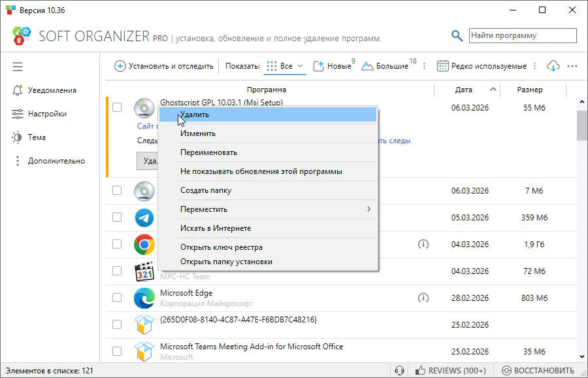Image resolution: width=588 pixels, height=378 pixels.
Task: Click the Установить и отследить button
Action: tap(164, 66)
